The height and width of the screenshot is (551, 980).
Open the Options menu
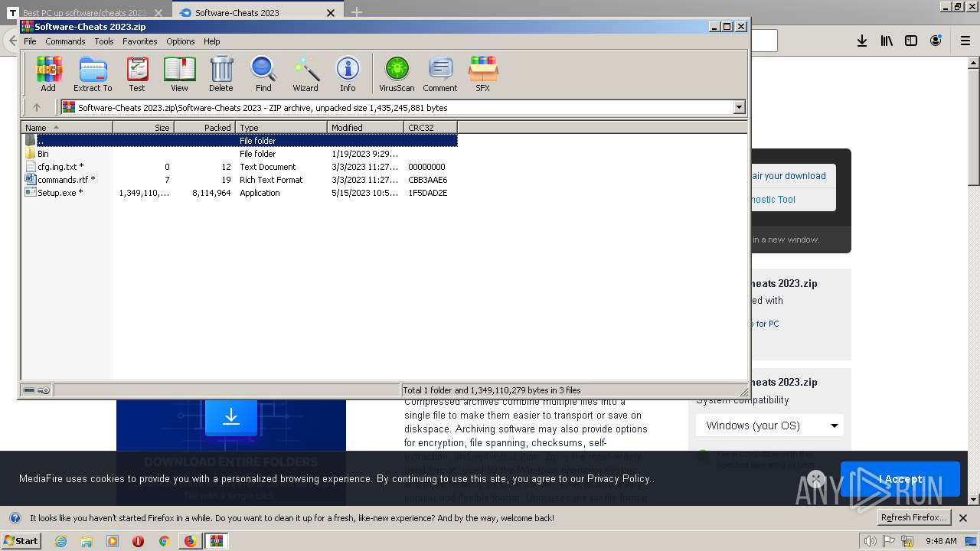pos(181,41)
